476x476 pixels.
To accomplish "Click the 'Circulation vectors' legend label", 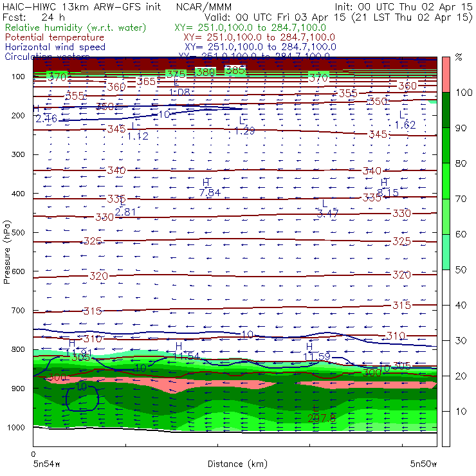I will [x=47, y=56].
